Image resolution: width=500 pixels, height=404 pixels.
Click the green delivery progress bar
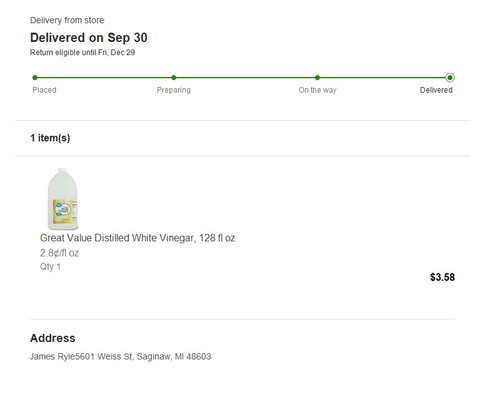pyautogui.click(x=242, y=78)
